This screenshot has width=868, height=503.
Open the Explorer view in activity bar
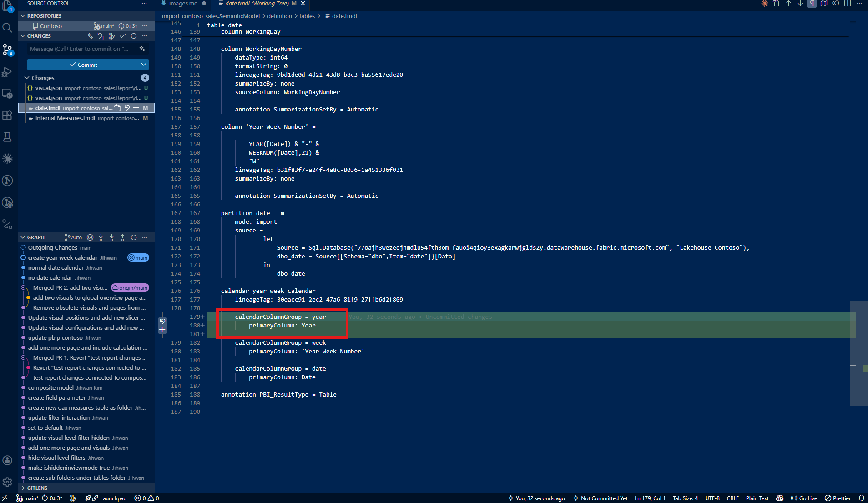[7, 5]
